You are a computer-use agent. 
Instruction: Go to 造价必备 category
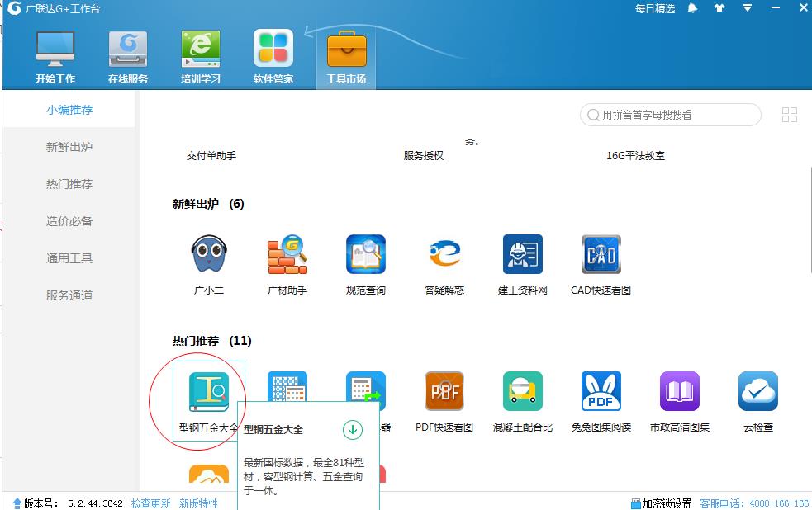point(69,221)
